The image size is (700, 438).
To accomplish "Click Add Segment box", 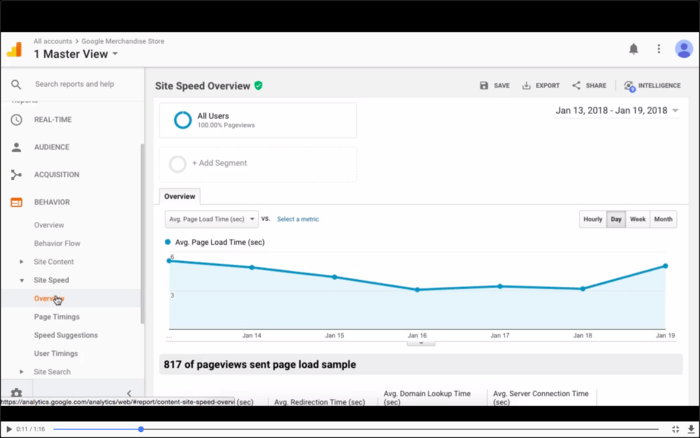I will 257,163.
